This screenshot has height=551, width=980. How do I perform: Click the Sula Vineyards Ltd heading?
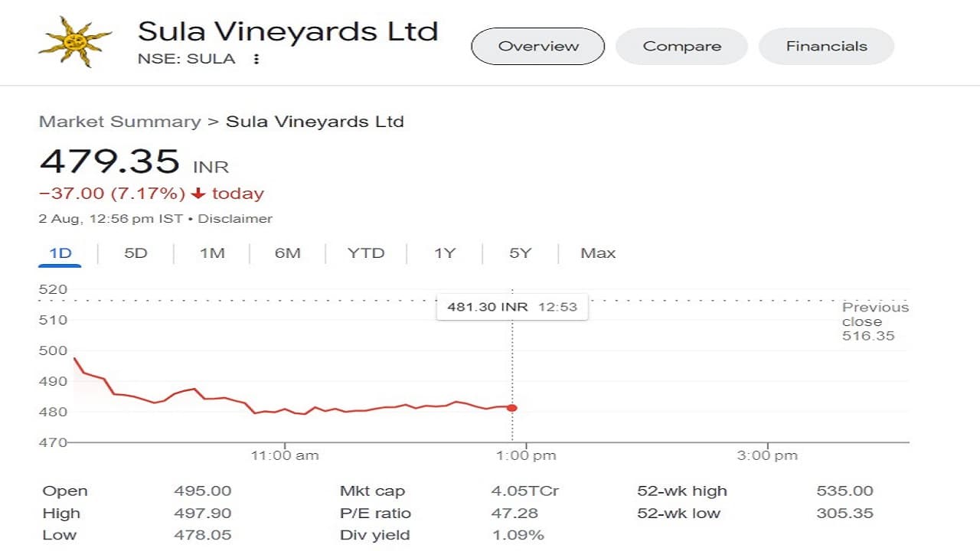(x=288, y=31)
